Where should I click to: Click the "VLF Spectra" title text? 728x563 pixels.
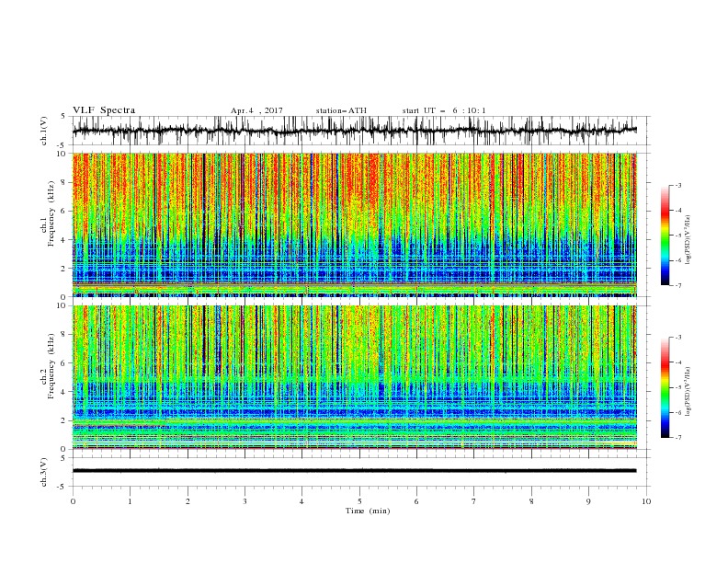pyautogui.click(x=104, y=110)
